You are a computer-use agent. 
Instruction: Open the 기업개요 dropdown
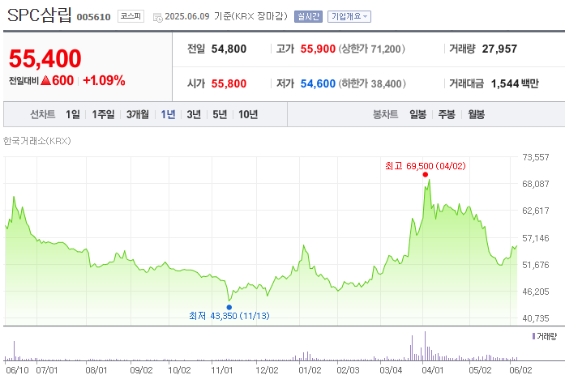pyautogui.click(x=349, y=16)
